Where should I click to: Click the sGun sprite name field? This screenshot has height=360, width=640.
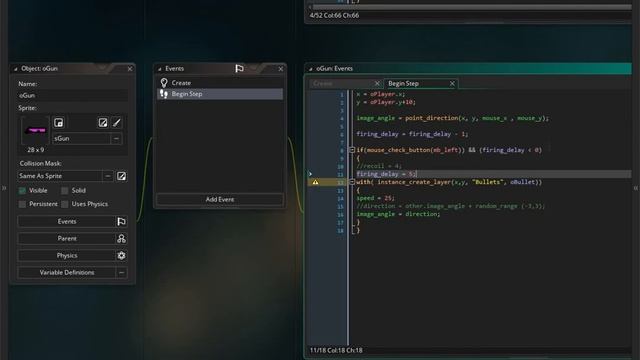tap(81, 139)
